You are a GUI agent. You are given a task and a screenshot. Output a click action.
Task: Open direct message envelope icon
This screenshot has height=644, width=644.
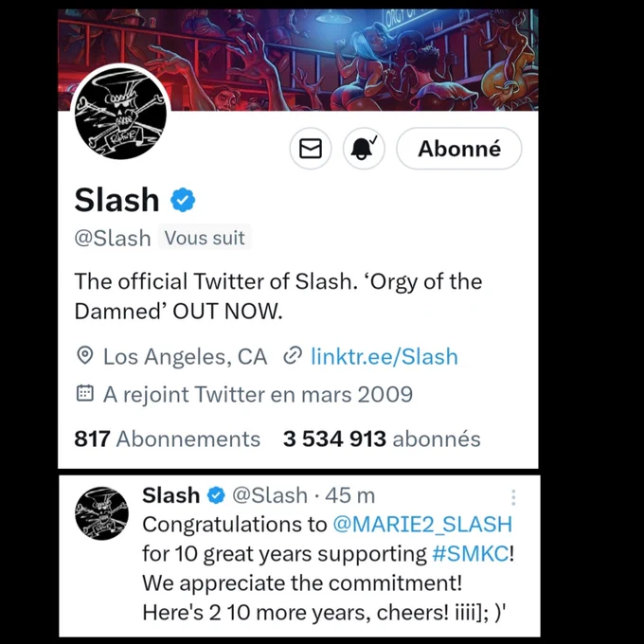tap(311, 149)
